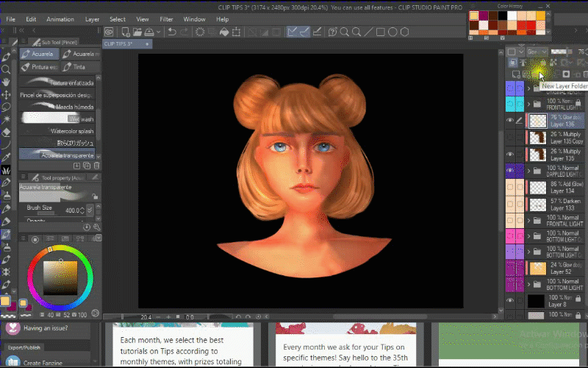
Task: Open the Clip Studio launcher icon
Action: (x=109, y=32)
